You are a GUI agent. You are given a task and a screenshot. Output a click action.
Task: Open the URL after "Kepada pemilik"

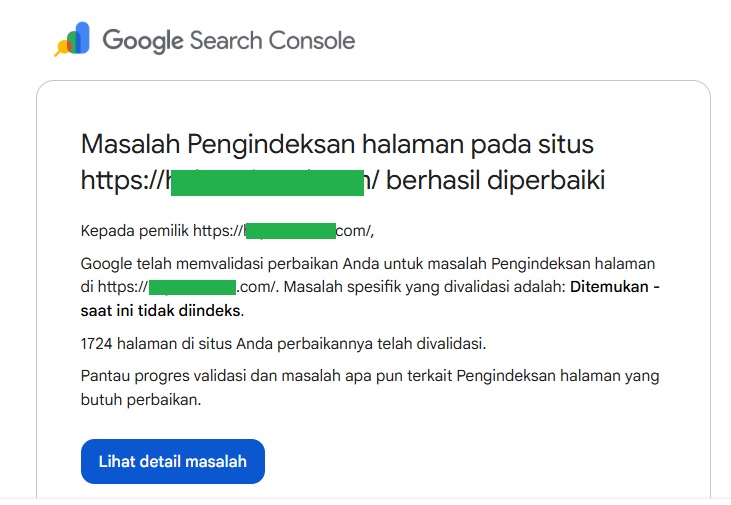click(x=283, y=231)
